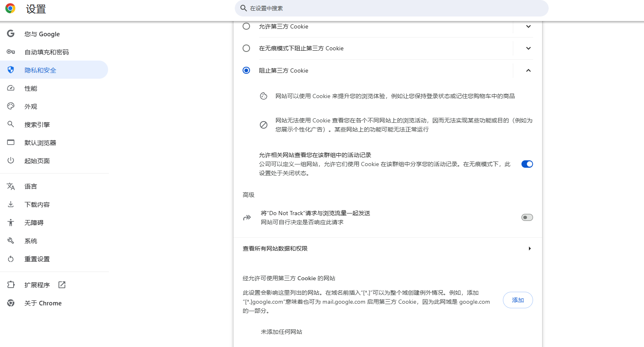644x347 pixels.
Task: Go to 隐私和安全 in the sidebar
Action: point(54,70)
